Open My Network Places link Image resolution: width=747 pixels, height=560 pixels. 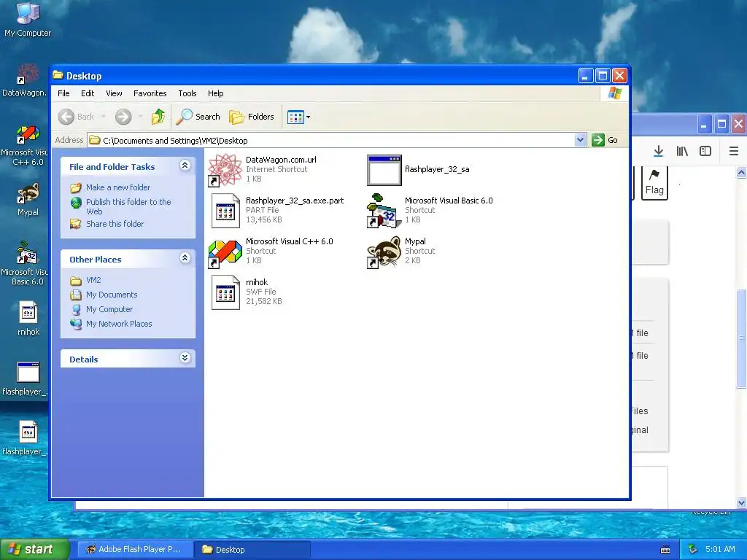click(x=119, y=324)
